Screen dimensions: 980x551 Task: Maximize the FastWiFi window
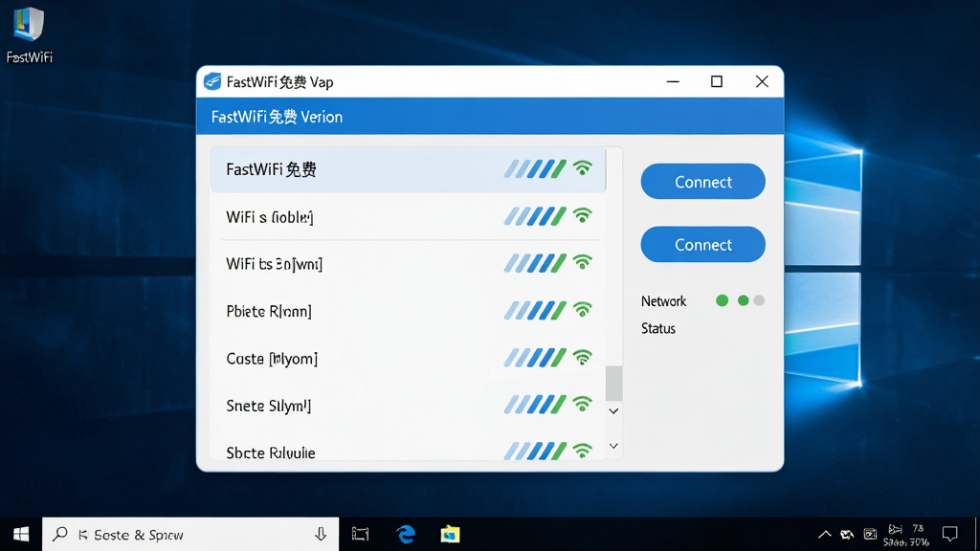[x=717, y=82]
